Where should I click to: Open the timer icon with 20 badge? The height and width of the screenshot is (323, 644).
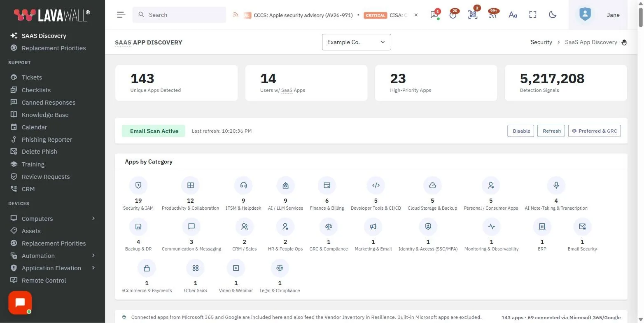click(453, 15)
